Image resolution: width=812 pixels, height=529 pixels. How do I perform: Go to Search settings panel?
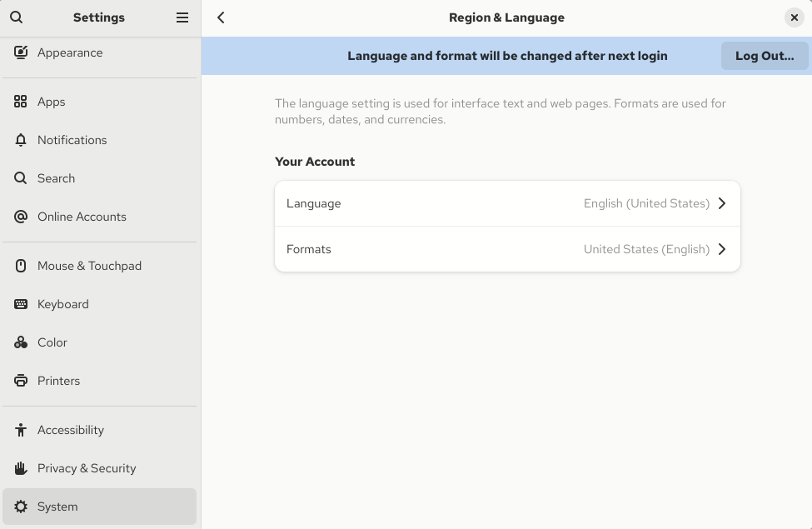[56, 178]
